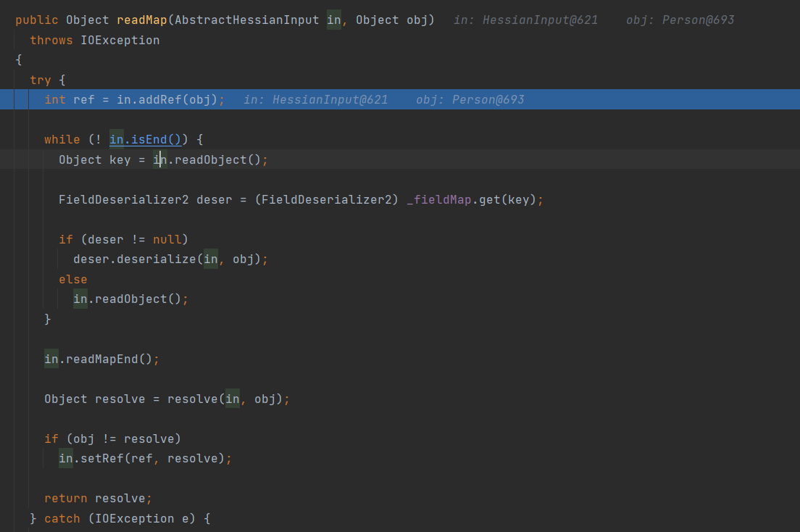Click the return resolve statement
Image resolution: width=800 pixels, height=532 pixels.
[98, 499]
